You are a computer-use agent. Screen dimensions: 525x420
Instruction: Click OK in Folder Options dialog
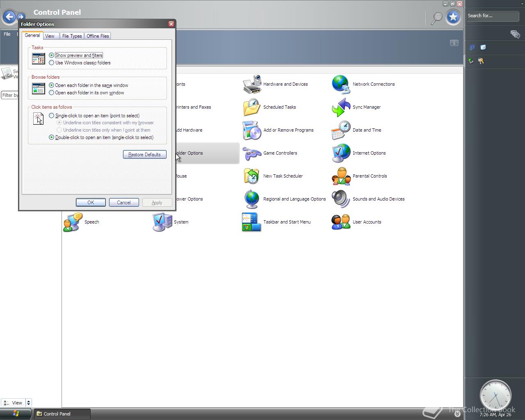click(x=91, y=203)
